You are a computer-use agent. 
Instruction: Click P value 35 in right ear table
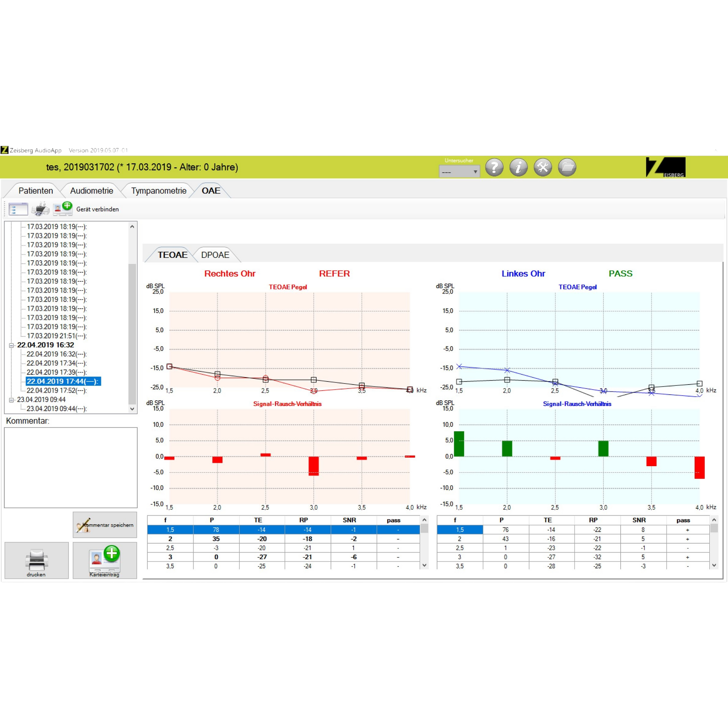click(216, 539)
